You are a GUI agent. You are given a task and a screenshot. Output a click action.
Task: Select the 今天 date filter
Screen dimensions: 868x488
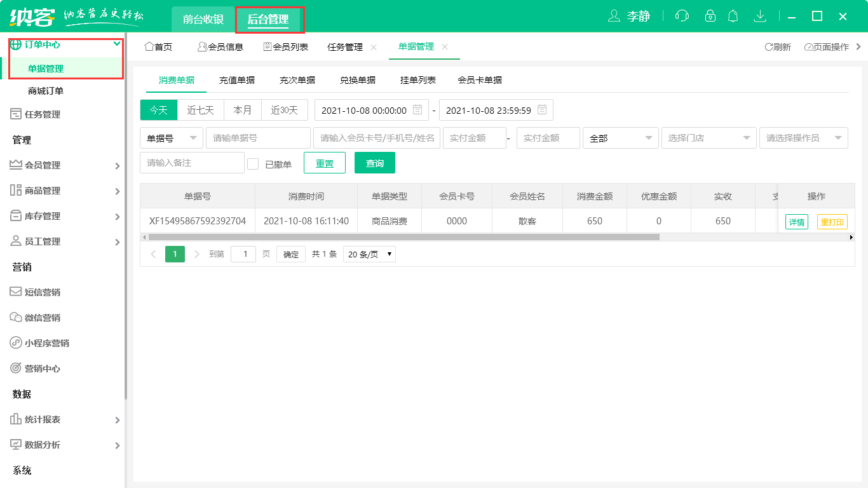158,109
